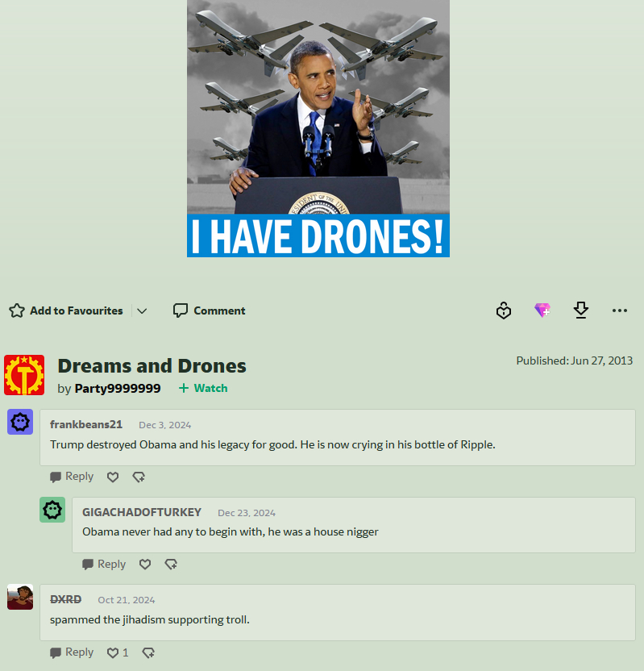644x671 pixels.
Task: Expand the favourites collection dropdown chevron
Action: 142,311
